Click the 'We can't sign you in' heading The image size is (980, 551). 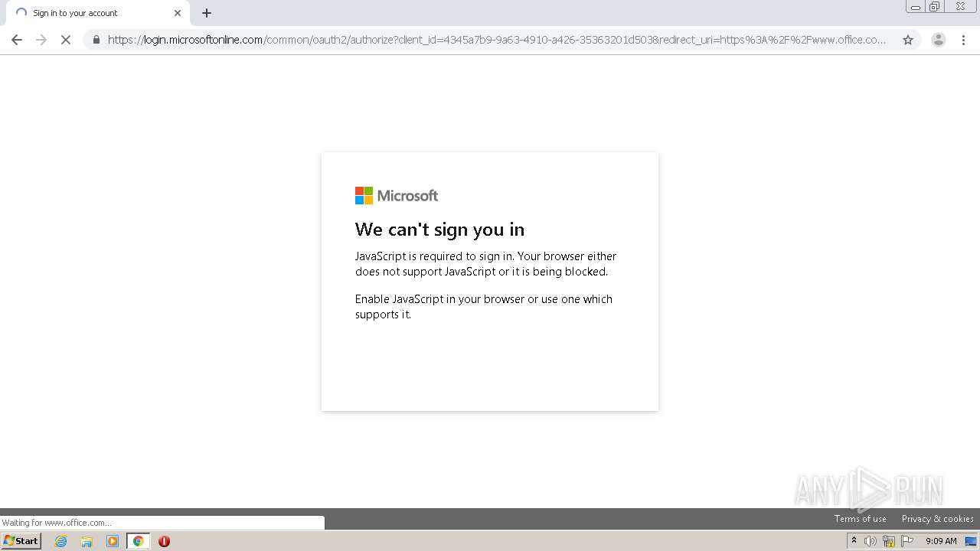[439, 230]
